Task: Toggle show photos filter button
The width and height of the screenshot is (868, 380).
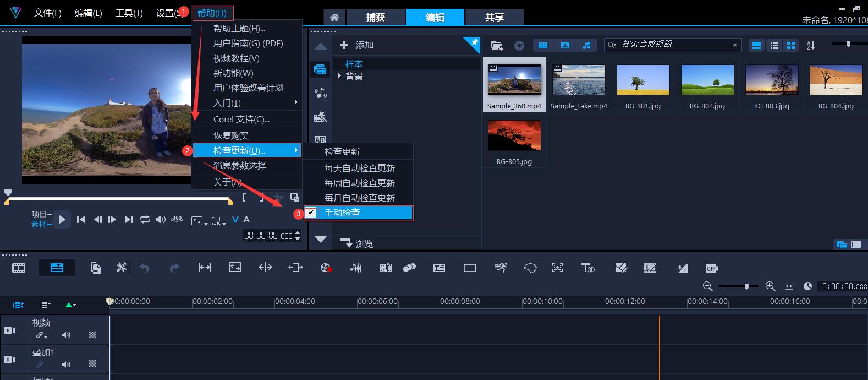Action: click(x=565, y=45)
